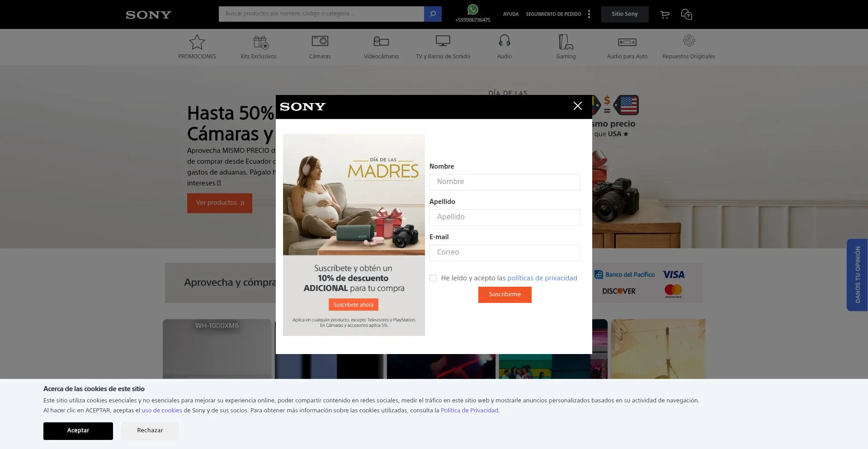Screen dimensions: 868x449
Task: Open the shopping cart
Action: (665, 14)
